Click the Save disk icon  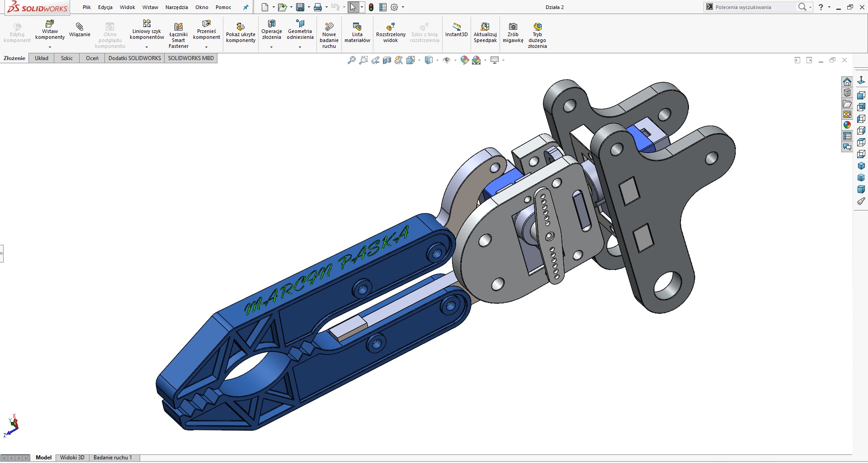[300, 7]
